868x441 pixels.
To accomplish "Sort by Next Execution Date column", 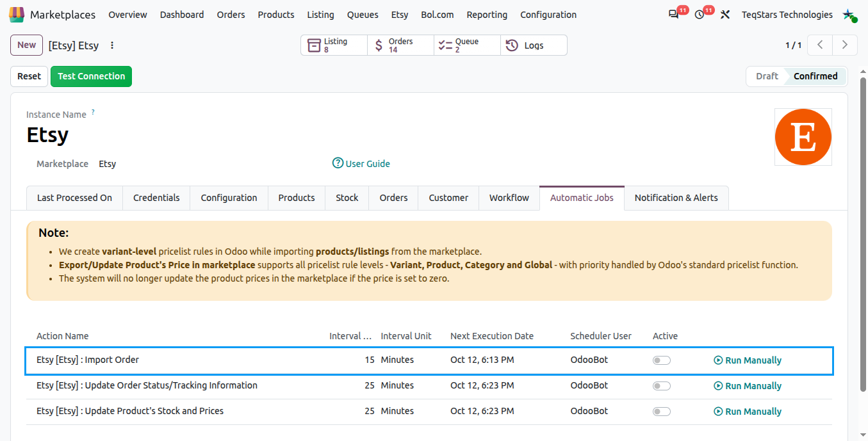I will (492, 336).
